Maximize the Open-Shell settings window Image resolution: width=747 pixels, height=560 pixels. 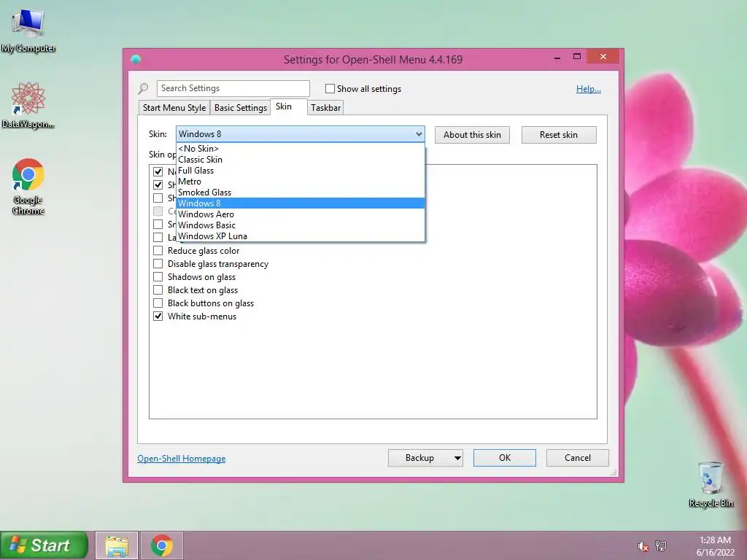(577, 57)
